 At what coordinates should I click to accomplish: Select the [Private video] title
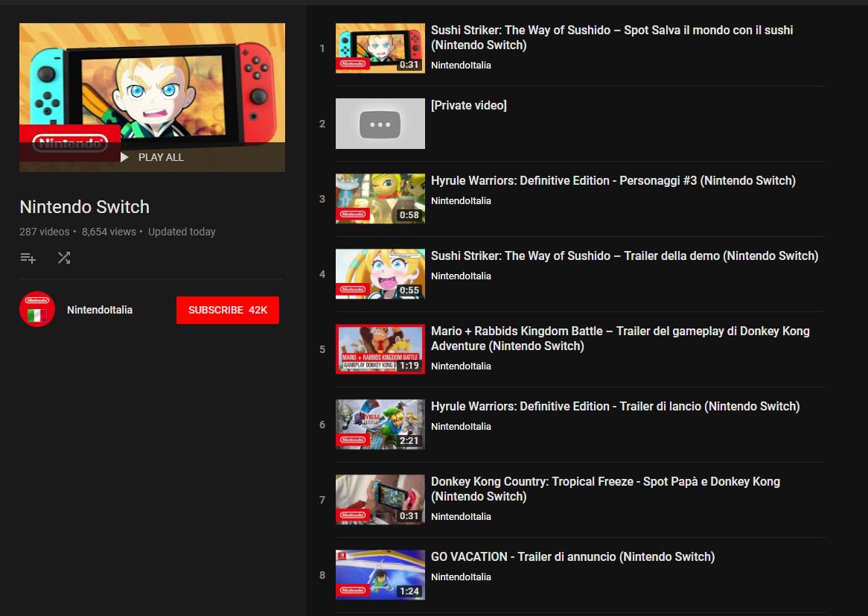[469, 105]
